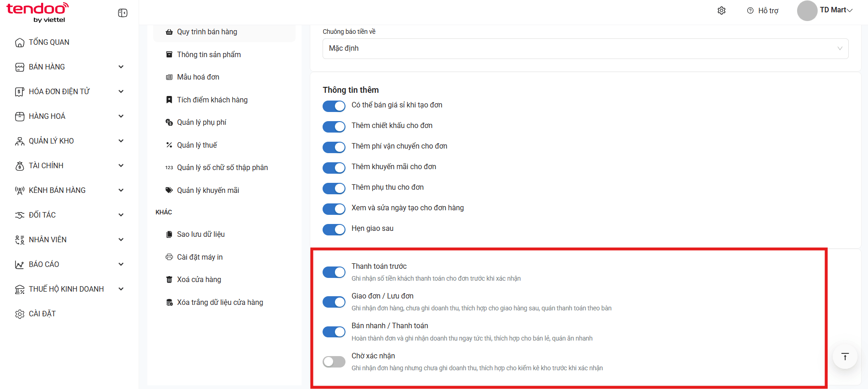This screenshot has width=868, height=389.
Task: Click the Hỗ trợ help icon
Action: 750,11
